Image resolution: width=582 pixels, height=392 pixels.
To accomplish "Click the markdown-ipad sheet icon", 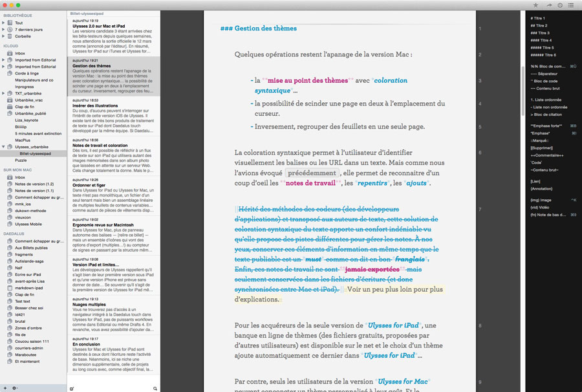I will click(x=10, y=288).
